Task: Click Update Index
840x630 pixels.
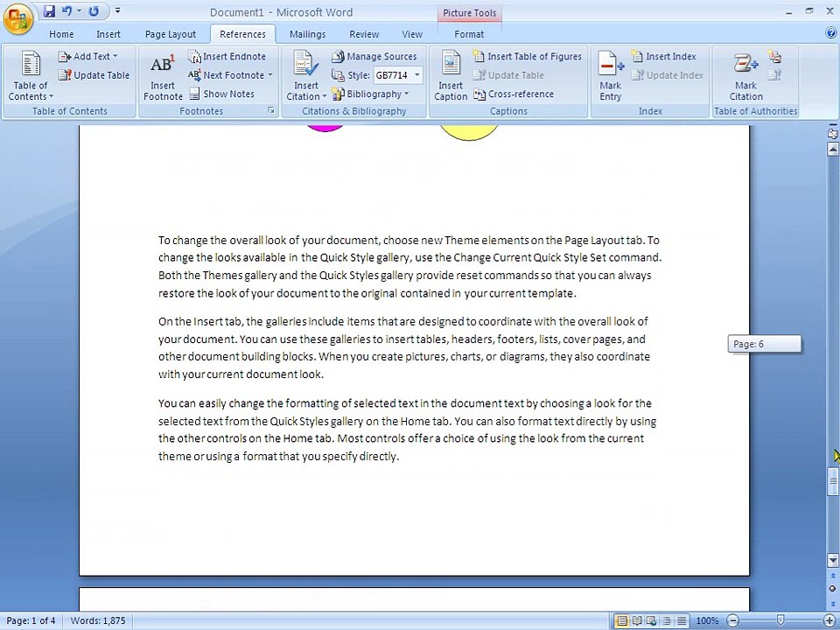Action: [x=667, y=75]
